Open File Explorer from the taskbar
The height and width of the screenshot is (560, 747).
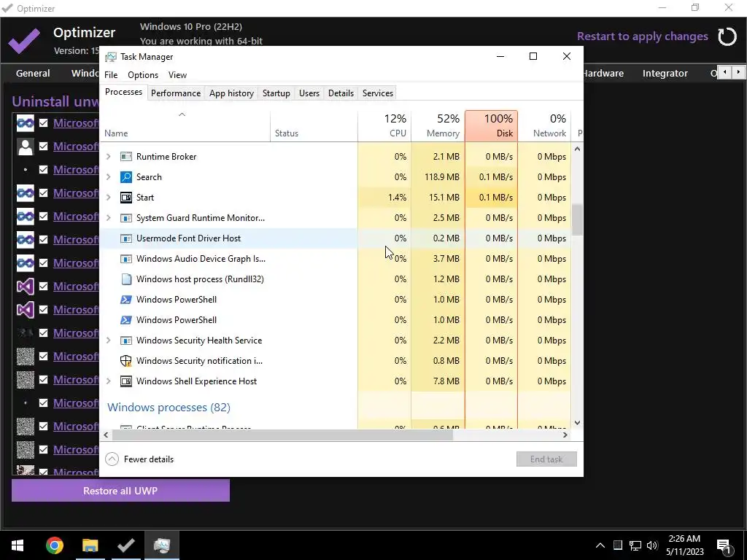90,545
